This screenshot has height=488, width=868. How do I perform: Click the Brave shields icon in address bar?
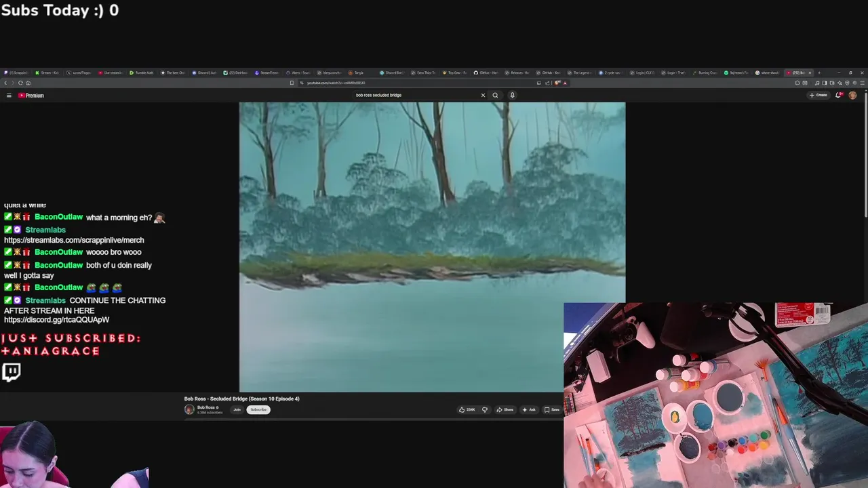click(x=557, y=83)
